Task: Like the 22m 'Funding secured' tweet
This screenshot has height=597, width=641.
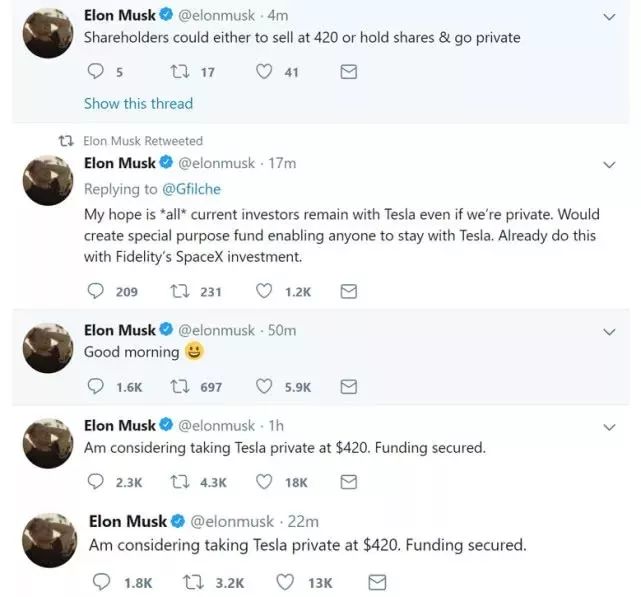Action: click(x=285, y=582)
